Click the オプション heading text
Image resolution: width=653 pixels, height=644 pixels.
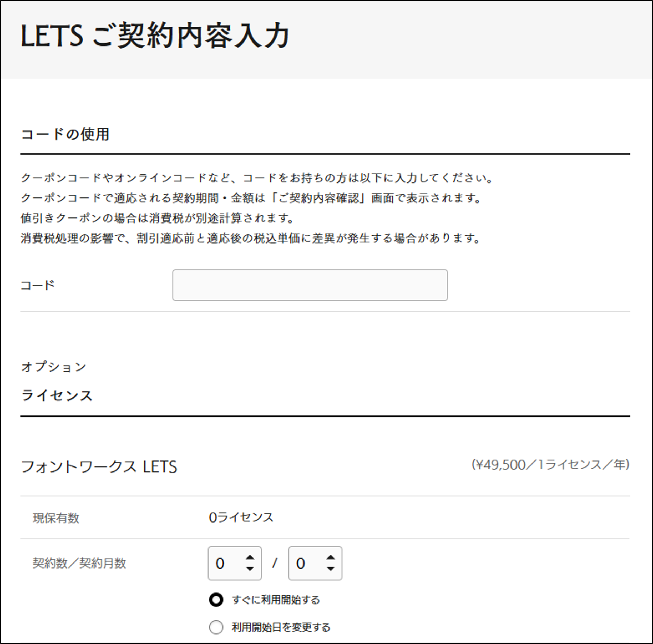pyautogui.click(x=53, y=367)
